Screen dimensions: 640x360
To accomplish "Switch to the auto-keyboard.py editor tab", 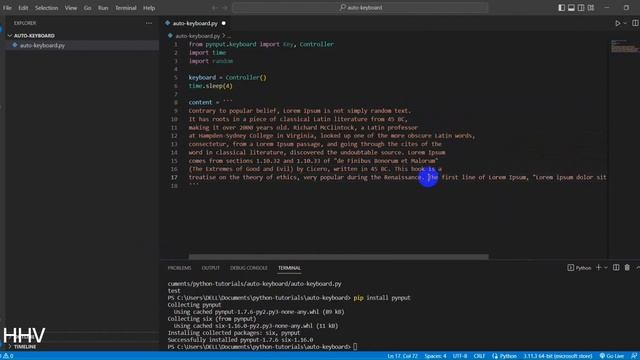I will click(x=195, y=23).
